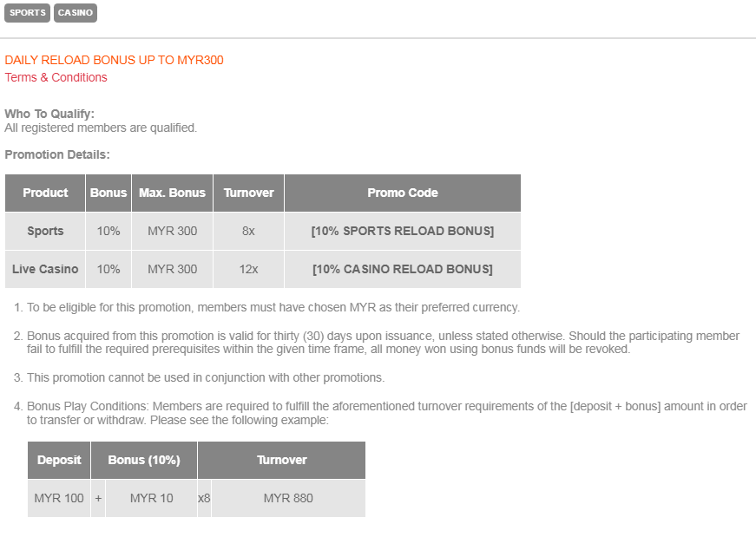756x537 pixels.
Task: Click the MYR 100 deposit example cell
Action: coord(59,498)
